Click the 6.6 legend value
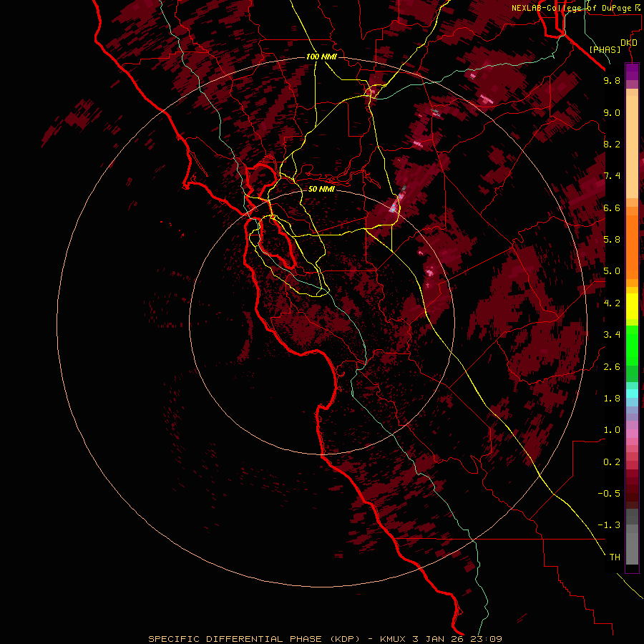The image size is (644, 644). click(x=612, y=208)
